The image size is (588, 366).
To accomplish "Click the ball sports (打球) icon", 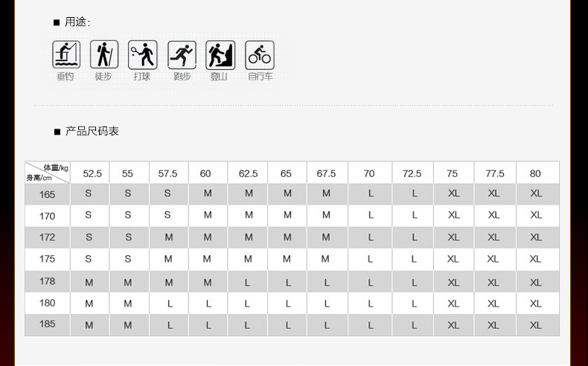I will tap(142, 55).
